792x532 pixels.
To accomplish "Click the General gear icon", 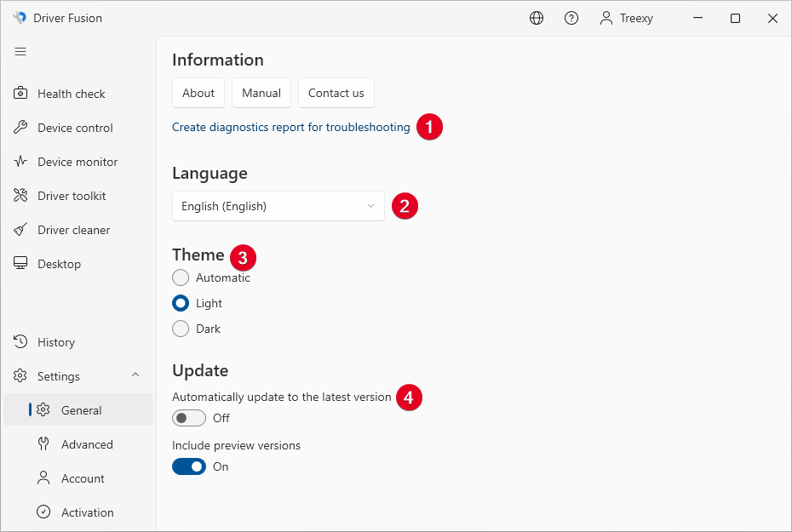I will click(43, 409).
